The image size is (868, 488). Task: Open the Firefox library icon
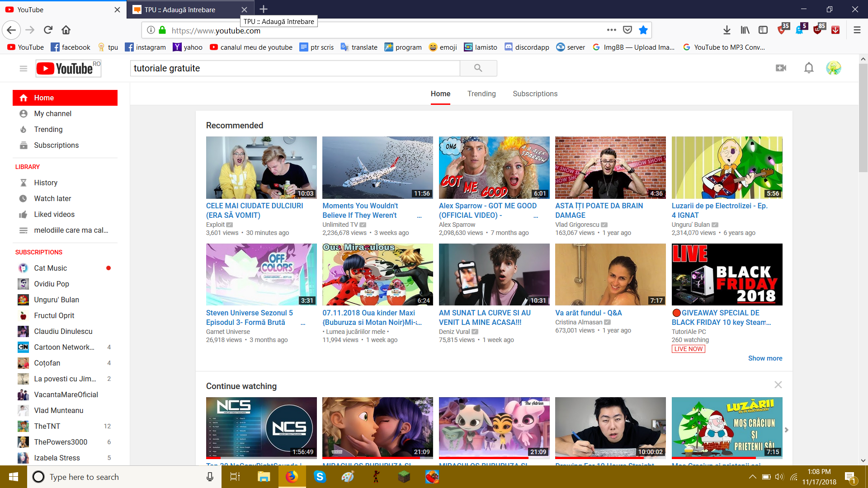pos(745,30)
